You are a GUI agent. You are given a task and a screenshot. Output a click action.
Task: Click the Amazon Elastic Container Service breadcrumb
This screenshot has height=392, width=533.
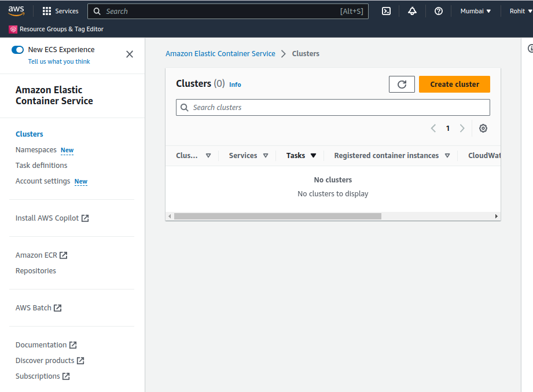[x=220, y=54]
